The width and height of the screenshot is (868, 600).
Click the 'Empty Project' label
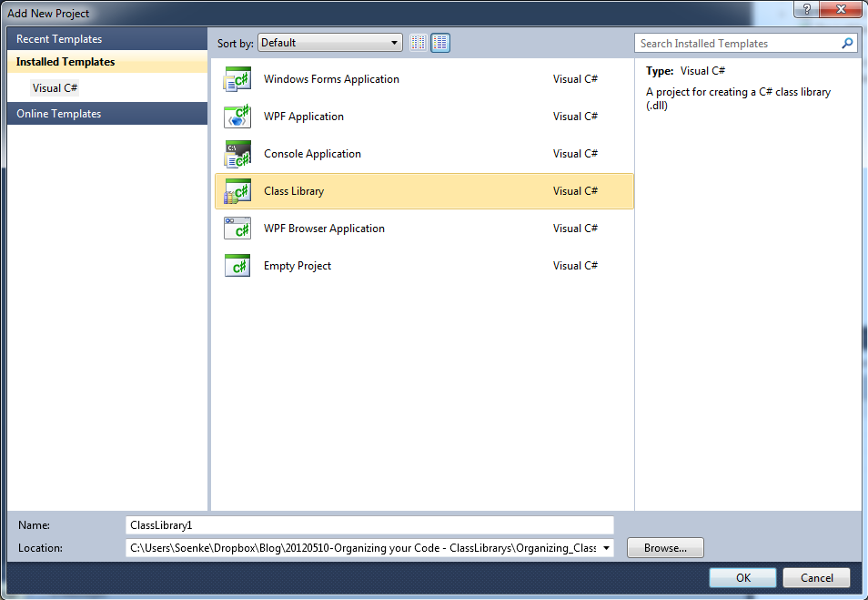point(298,266)
